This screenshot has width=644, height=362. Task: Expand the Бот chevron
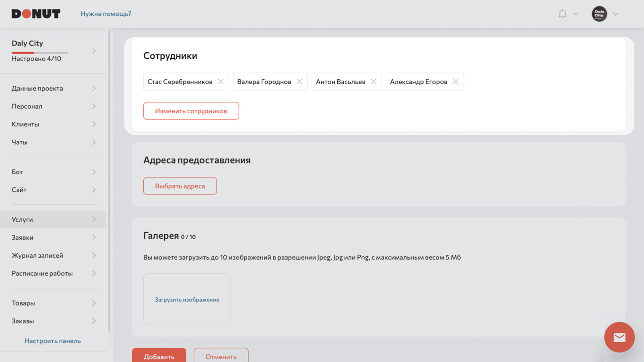[x=94, y=172]
